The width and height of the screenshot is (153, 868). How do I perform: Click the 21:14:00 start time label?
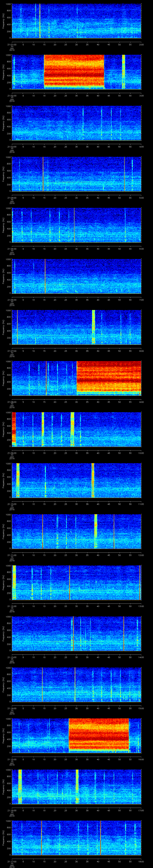(12, 708)
